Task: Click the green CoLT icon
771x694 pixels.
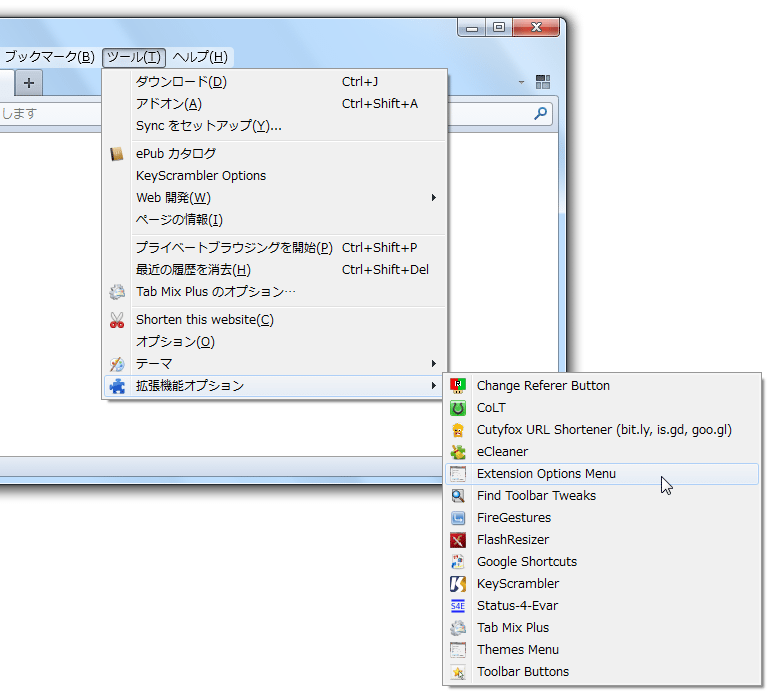Action: click(458, 408)
